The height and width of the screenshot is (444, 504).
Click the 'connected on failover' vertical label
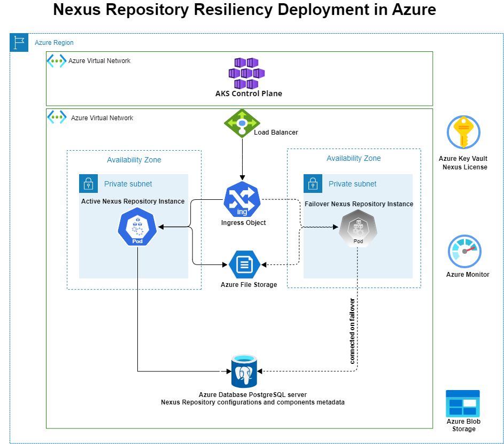tap(352, 331)
